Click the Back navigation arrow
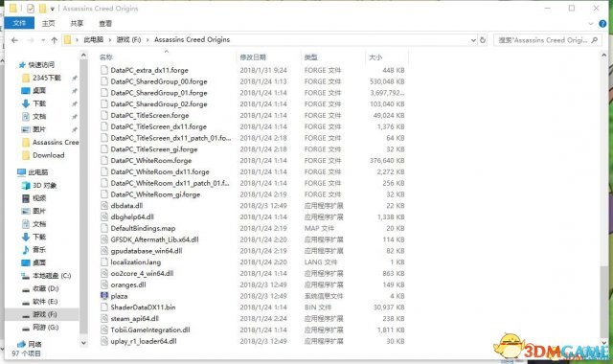This screenshot has width=613, height=364. coord(14,40)
